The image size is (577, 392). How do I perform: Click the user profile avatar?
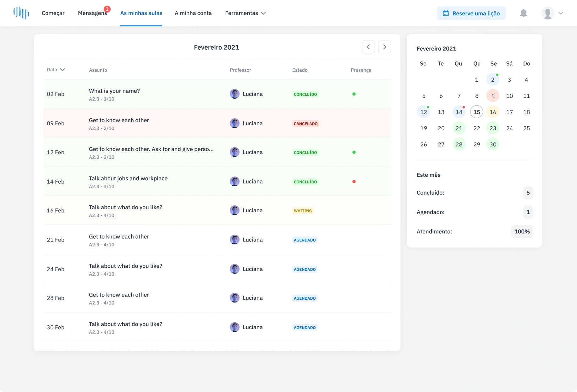[x=547, y=13]
